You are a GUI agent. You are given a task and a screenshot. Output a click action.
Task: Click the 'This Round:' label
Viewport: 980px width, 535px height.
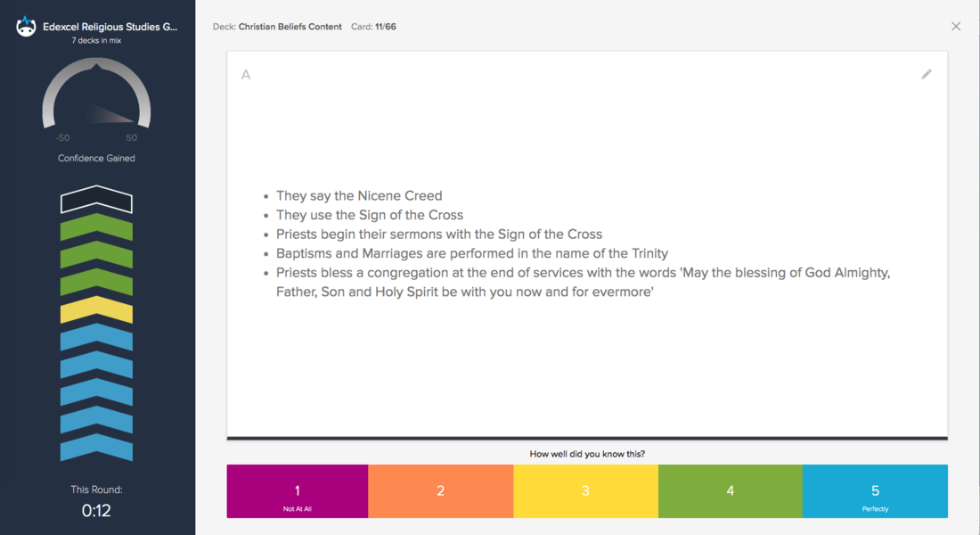[x=96, y=490]
